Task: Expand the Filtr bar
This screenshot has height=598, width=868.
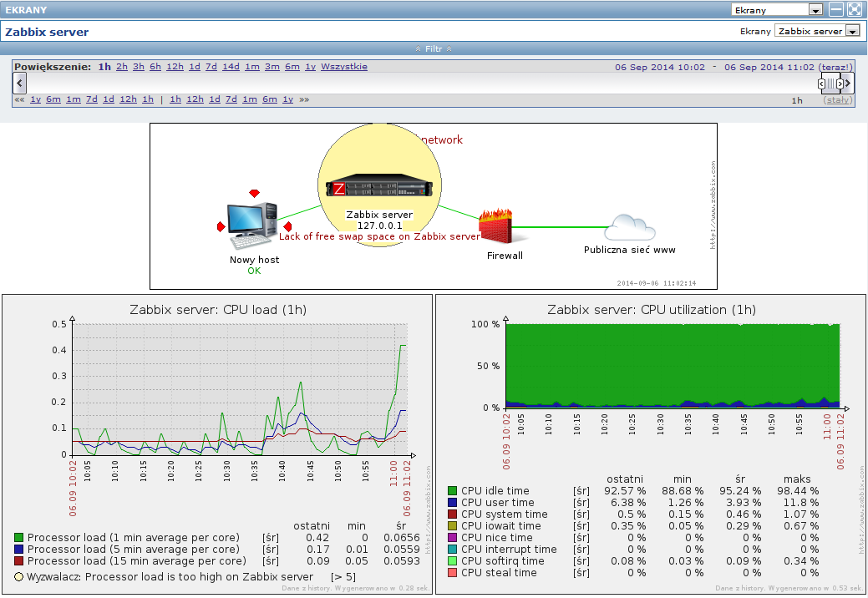Action: pyautogui.click(x=434, y=48)
